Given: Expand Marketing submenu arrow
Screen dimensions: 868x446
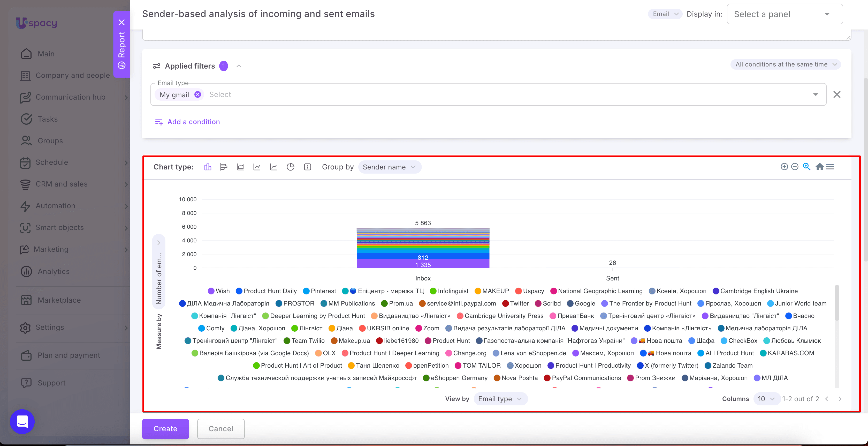Looking at the screenshot, I should [x=126, y=249].
